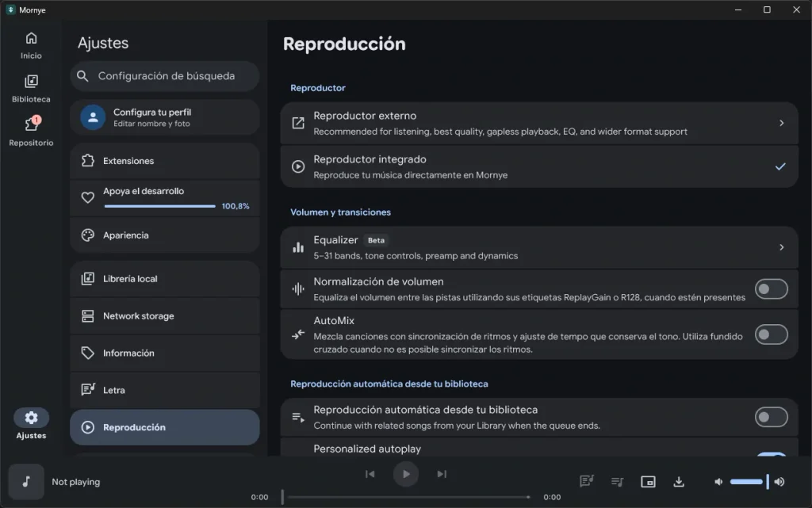This screenshot has width=812, height=508.
Task: Click the AutoMix merge arrows icon
Action: 298,334
